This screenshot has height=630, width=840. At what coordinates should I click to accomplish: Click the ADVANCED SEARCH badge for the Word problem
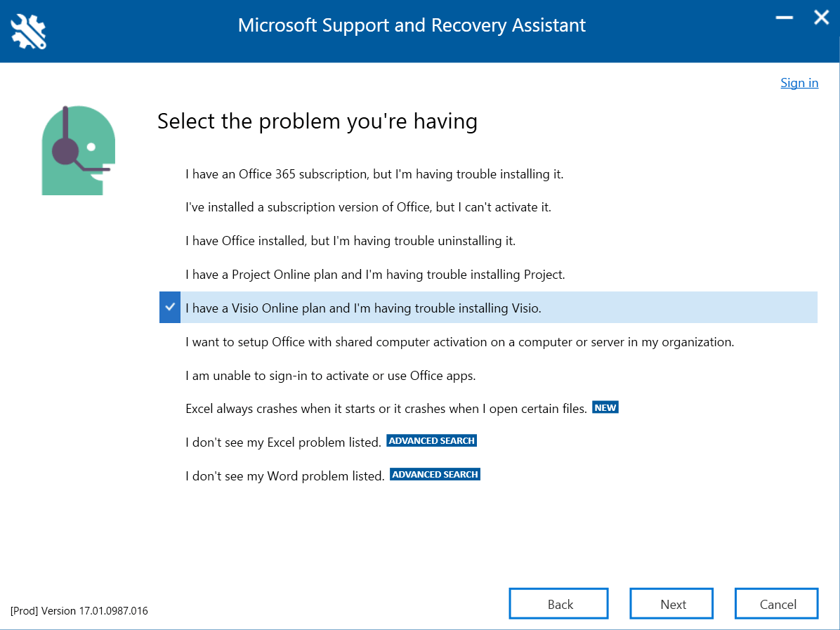pos(434,474)
